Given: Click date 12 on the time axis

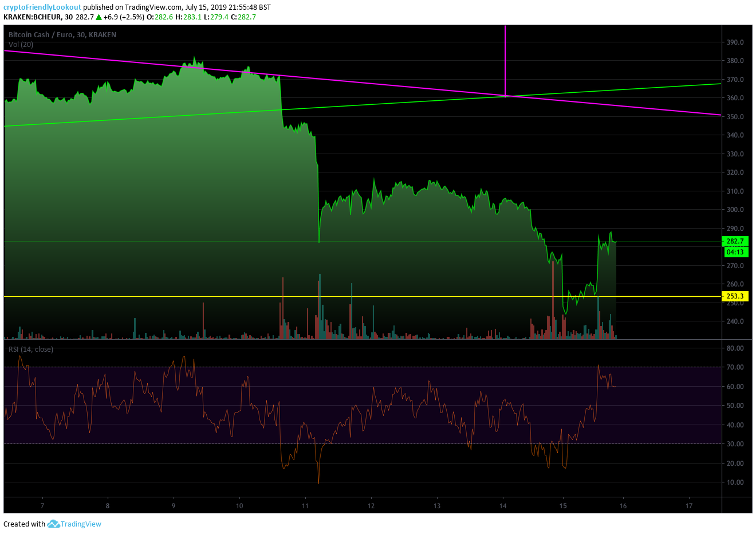Looking at the screenshot, I should pyautogui.click(x=371, y=506).
